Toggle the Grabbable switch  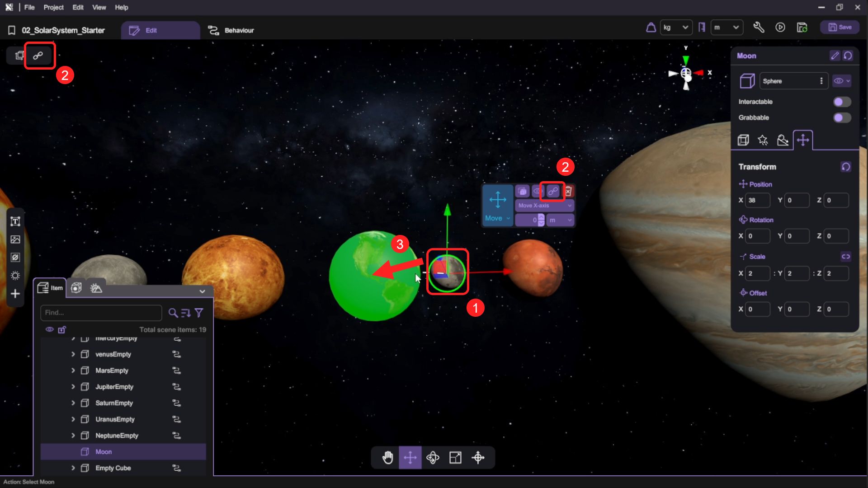tap(842, 117)
